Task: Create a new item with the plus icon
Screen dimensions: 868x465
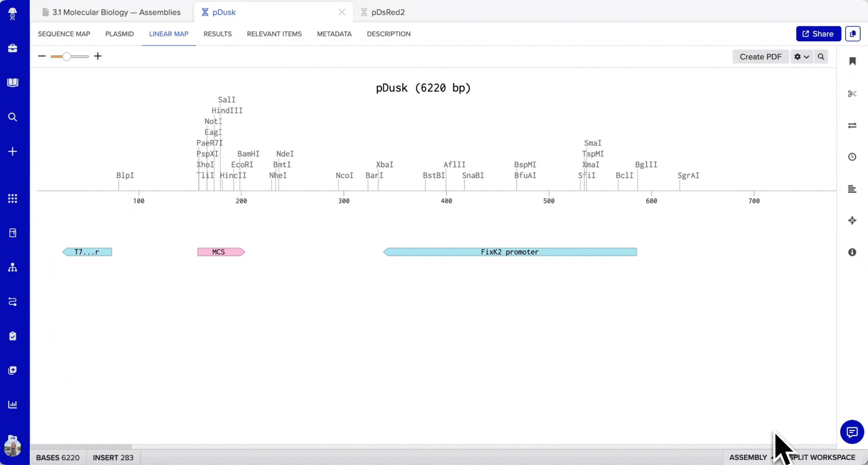Action: (x=12, y=151)
